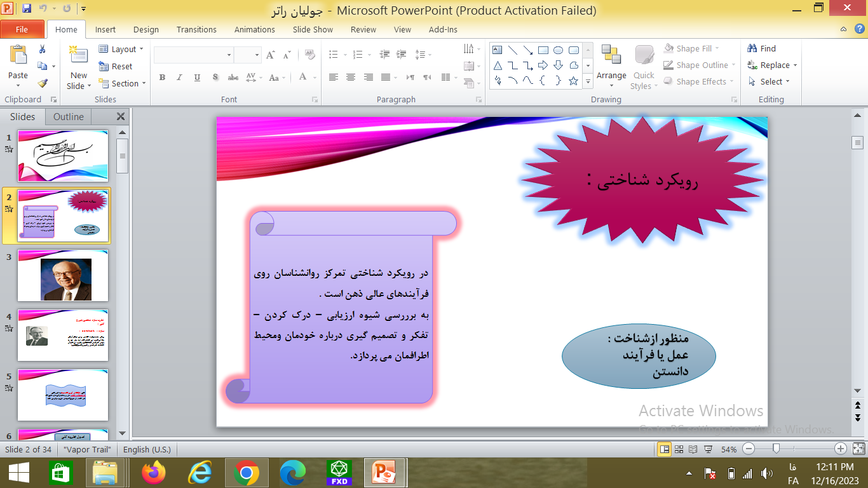Click the Reset slide button
This screenshot has height=488, width=868.
tap(116, 66)
